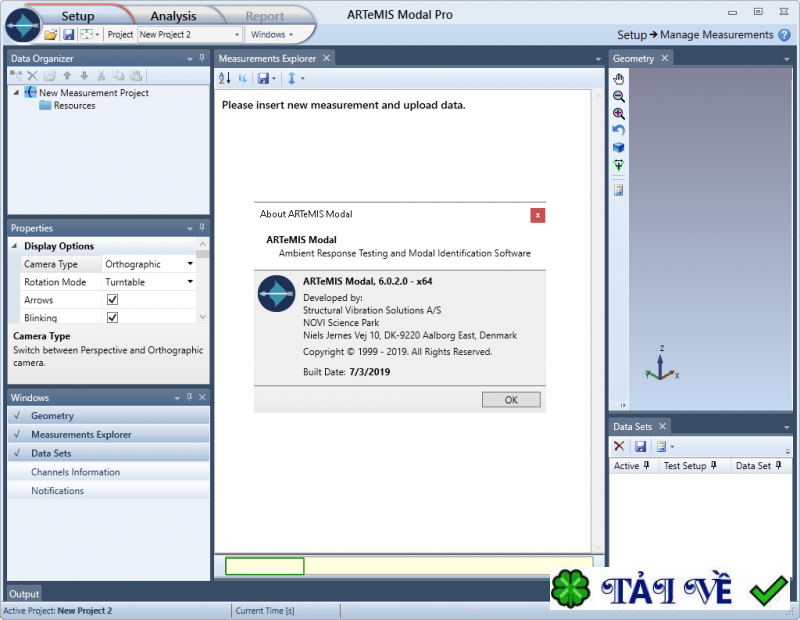Zoom out using the magnifier icon
Screen dimensions: 800x620
click(x=618, y=96)
